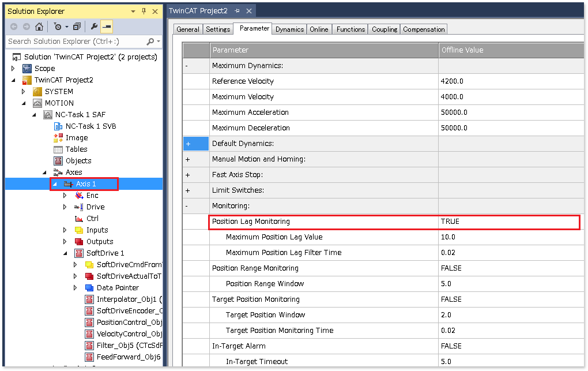Viewport: 588px width, 371px height.
Task: Select the Ctrl controller node
Action: click(x=92, y=219)
